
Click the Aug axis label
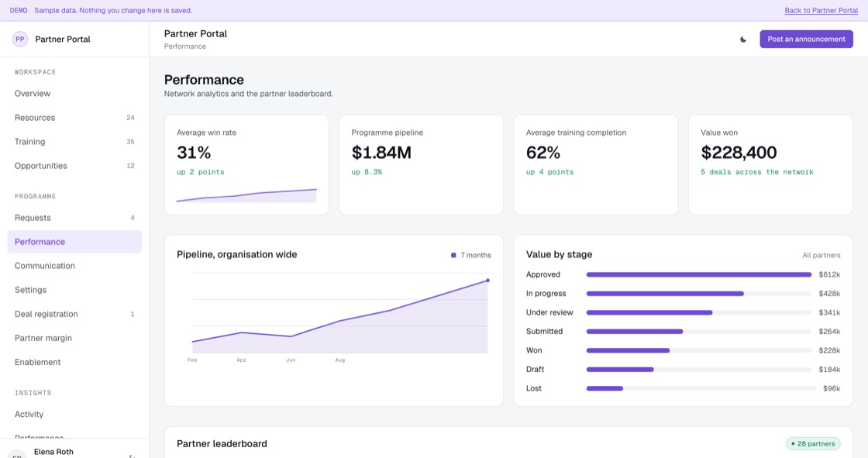(x=340, y=360)
